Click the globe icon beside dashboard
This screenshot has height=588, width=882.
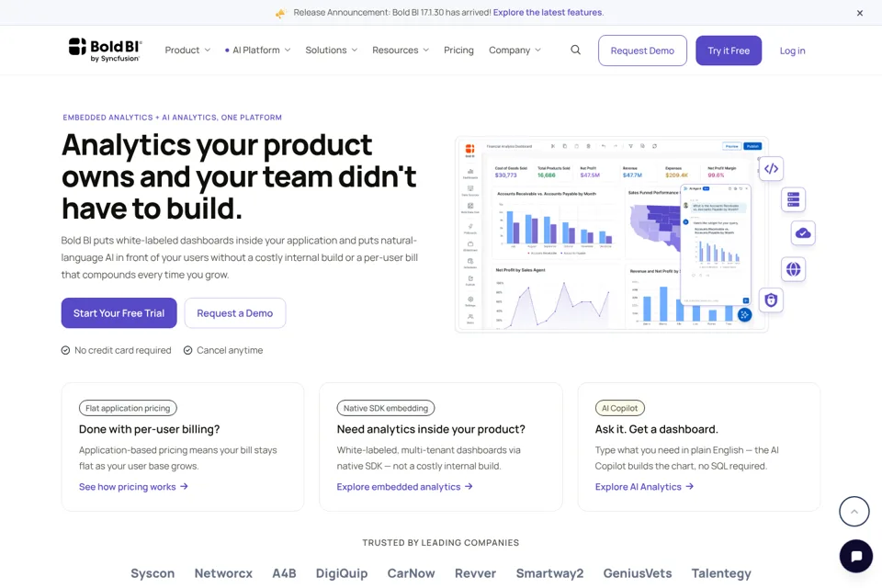(x=793, y=269)
